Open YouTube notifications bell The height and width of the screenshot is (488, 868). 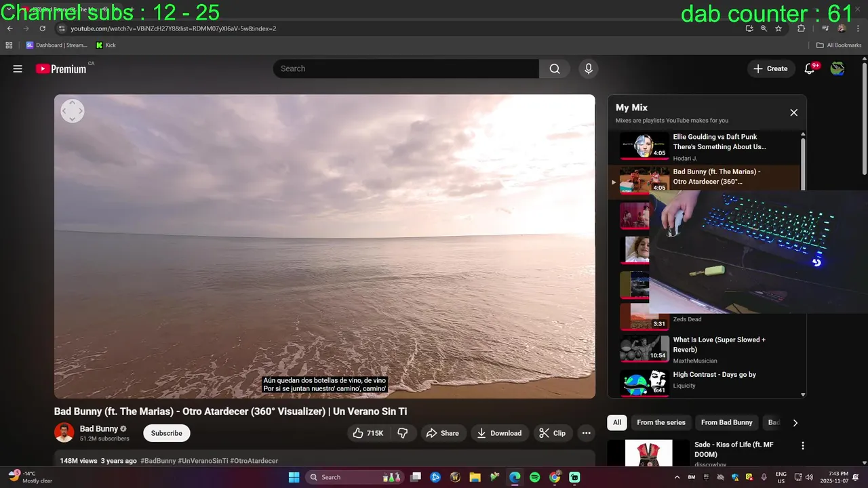pyautogui.click(x=809, y=68)
